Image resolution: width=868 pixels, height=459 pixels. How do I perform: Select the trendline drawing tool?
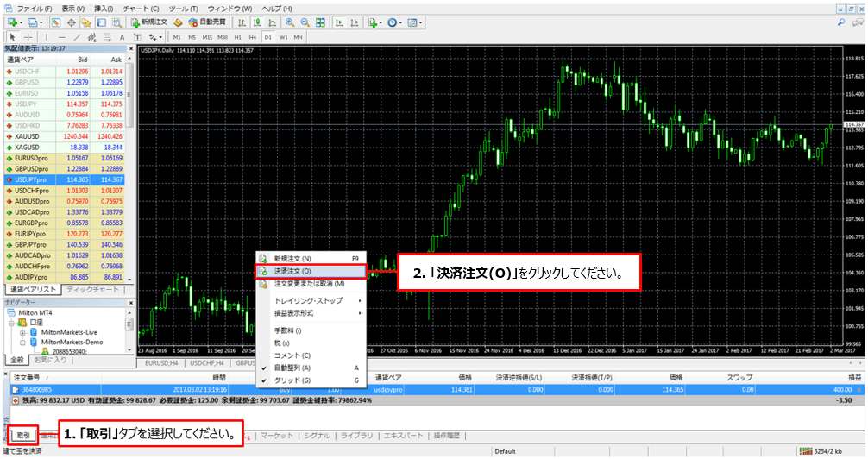point(76,37)
